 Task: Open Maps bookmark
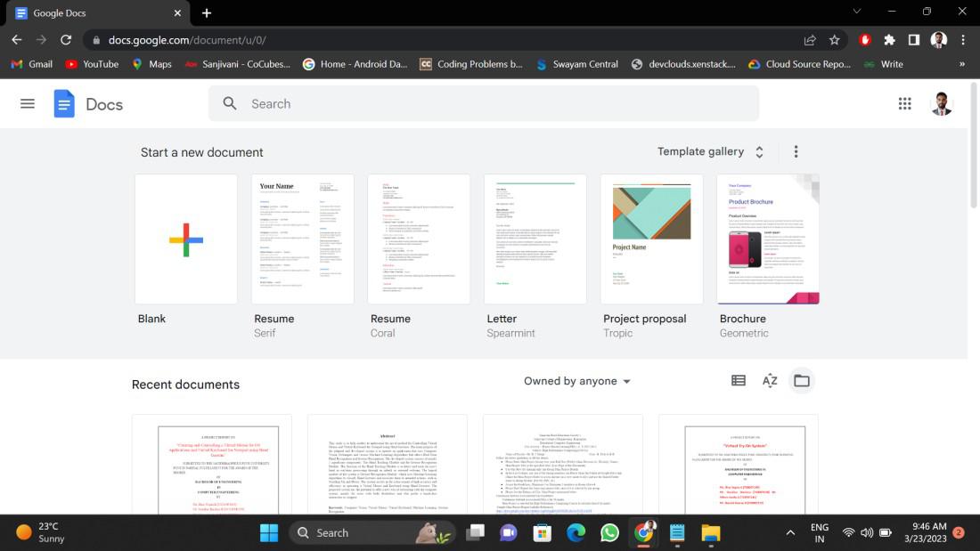click(151, 64)
